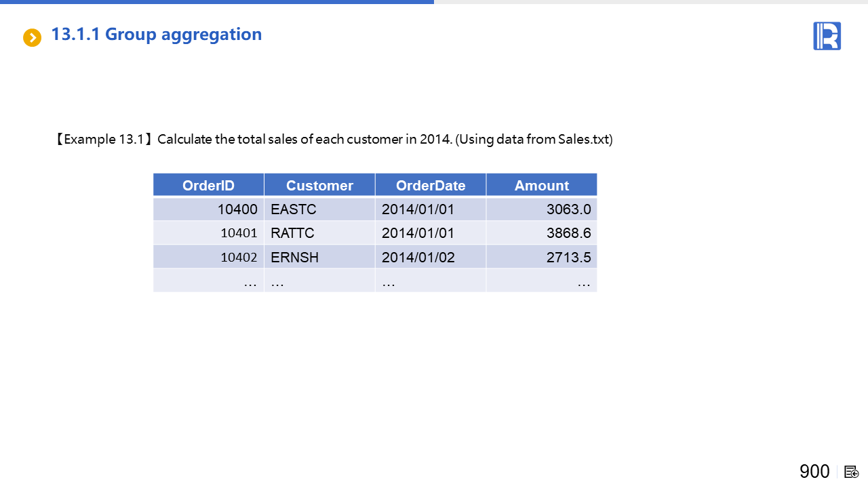Click the ERNSH customer cell
The width and height of the screenshot is (868, 488).
pyautogui.click(x=319, y=258)
